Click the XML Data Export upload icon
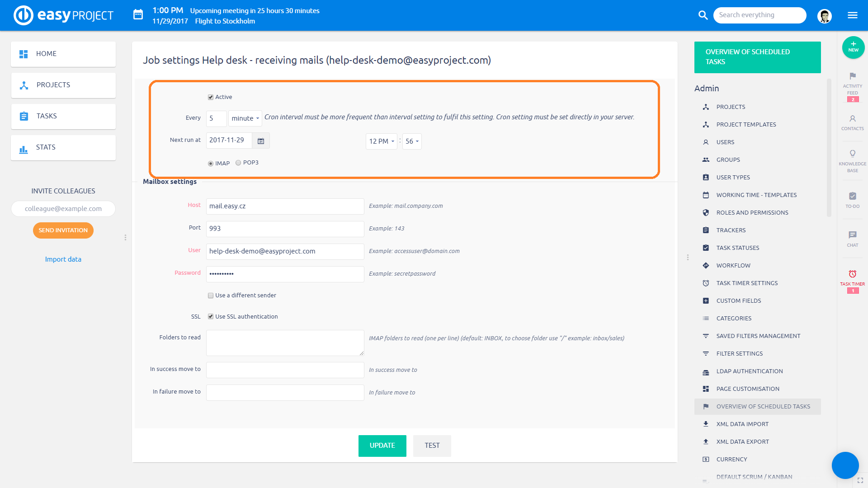This screenshot has height=488, width=868. click(706, 442)
